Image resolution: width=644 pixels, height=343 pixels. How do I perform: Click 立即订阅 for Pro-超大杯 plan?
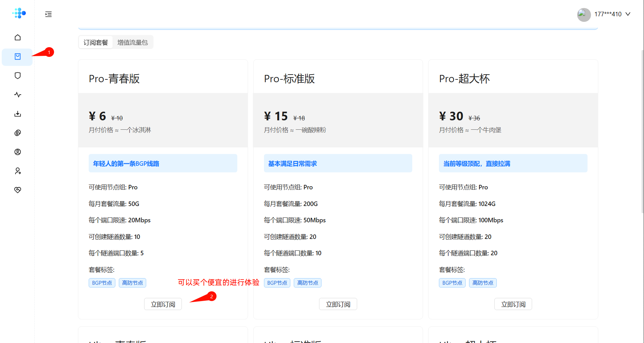click(x=513, y=304)
